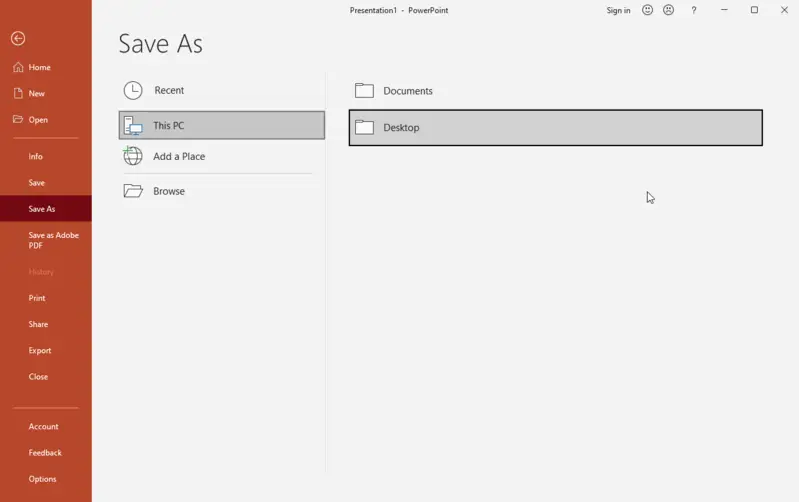Go back using the circled arrow icon

coord(18,38)
